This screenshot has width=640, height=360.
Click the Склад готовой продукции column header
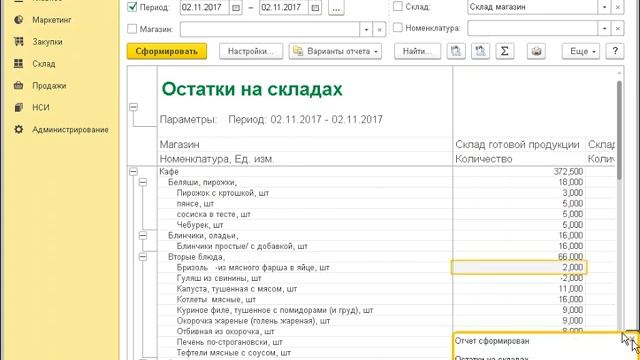coord(517,144)
